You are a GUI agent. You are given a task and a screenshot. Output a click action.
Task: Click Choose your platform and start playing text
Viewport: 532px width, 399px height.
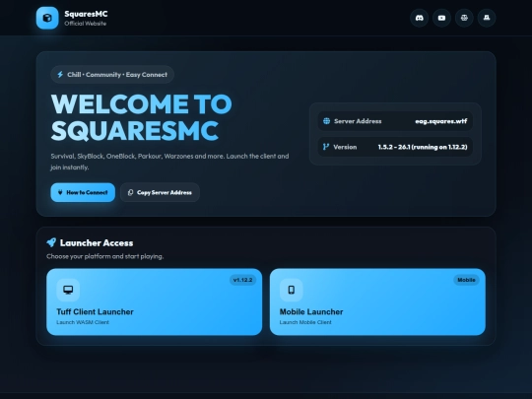(104, 256)
